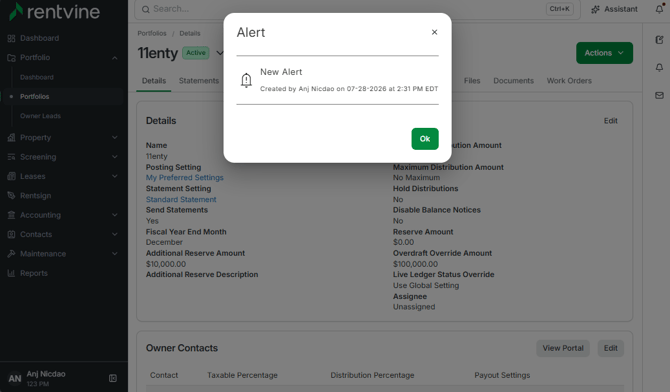This screenshot has height=392, width=670.
Task: Click the AN user avatar
Action: (15, 378)
